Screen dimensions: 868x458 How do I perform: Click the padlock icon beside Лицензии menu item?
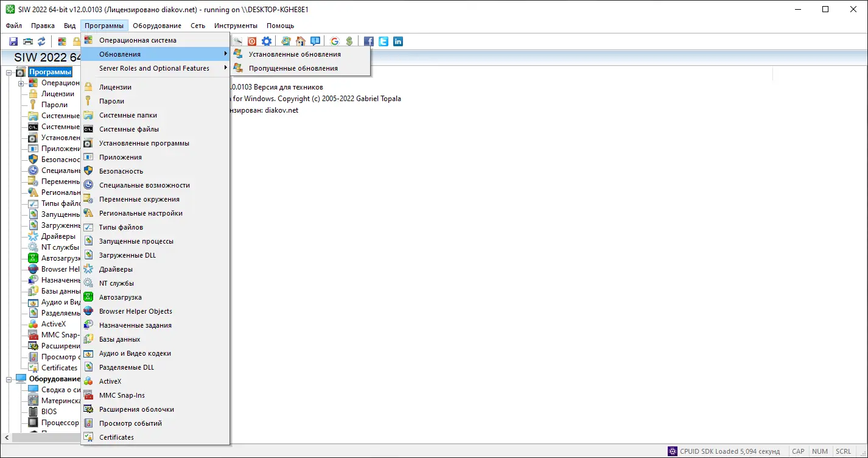88,87
